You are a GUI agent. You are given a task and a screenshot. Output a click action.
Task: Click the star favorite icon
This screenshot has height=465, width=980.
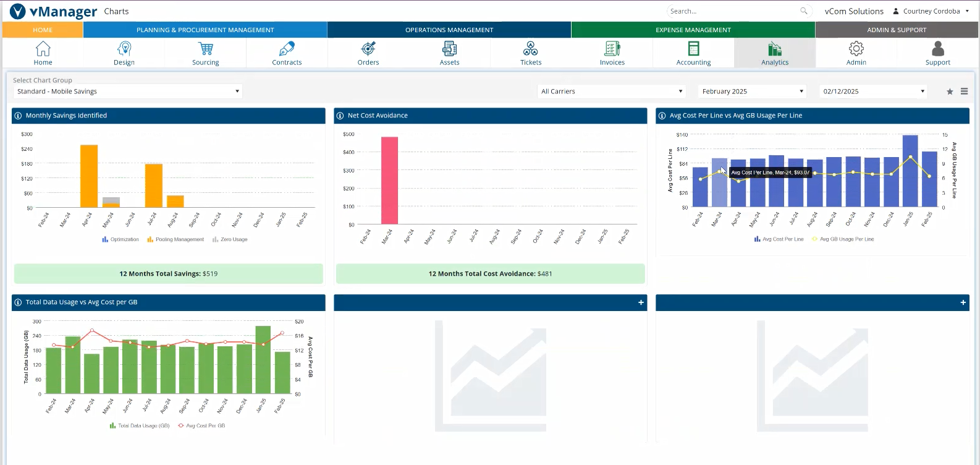[x=950, y=92]
